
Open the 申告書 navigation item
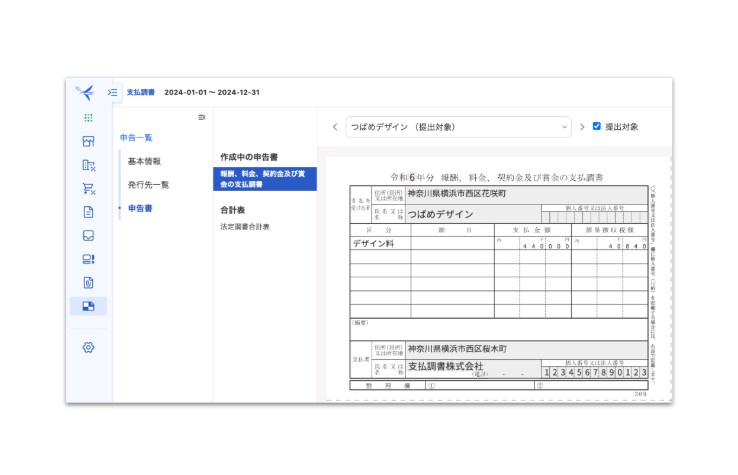pos(140,208)
